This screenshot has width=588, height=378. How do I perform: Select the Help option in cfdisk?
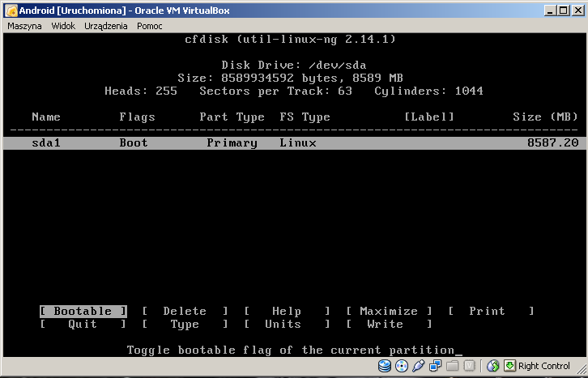point(287,311)
